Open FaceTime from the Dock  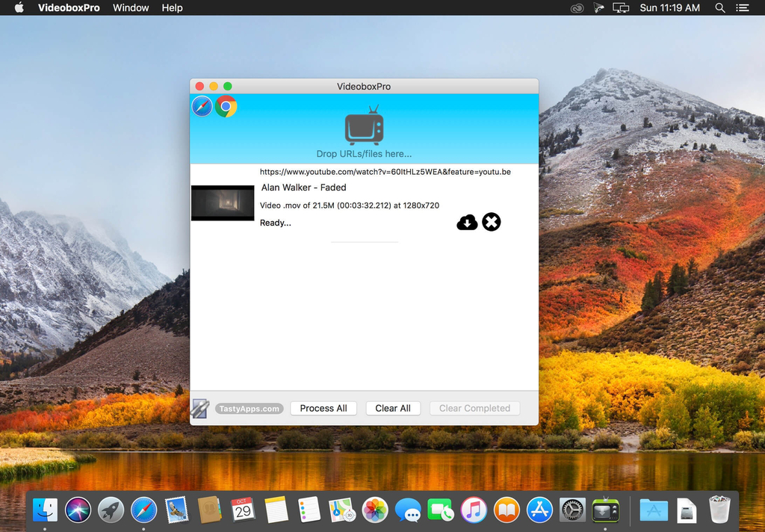(441, 510)
